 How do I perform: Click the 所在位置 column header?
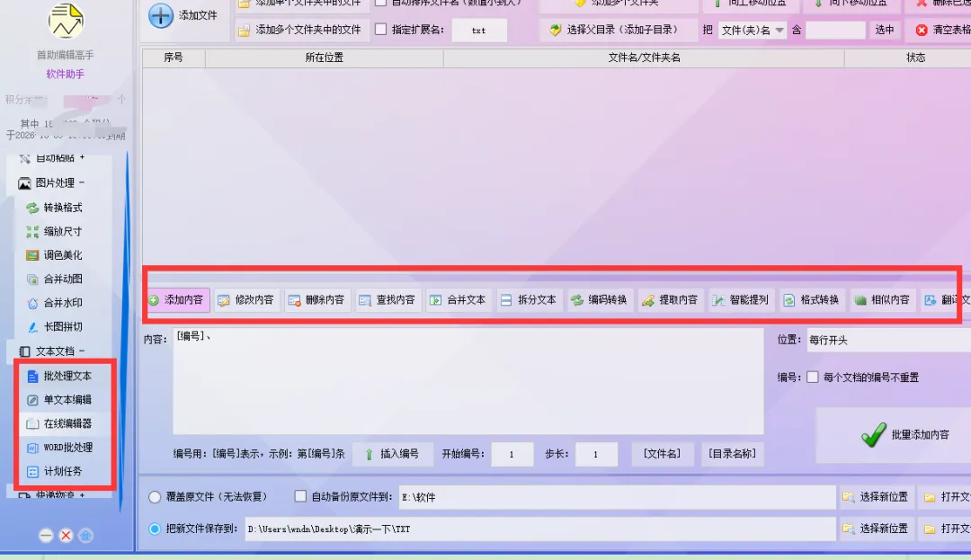pyautogui.click(x=324, y=58)
